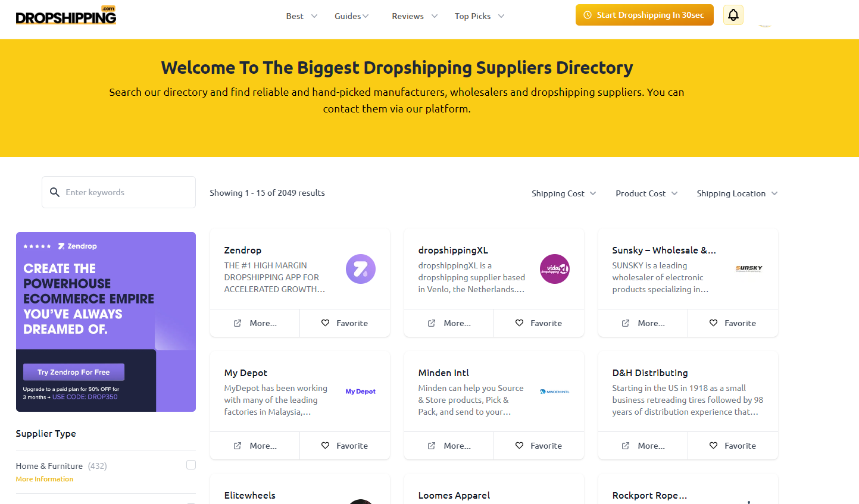Click the Dropshipping.com logo
The image size is (859, 504).
pyautogui.click(x=66, y=15)
